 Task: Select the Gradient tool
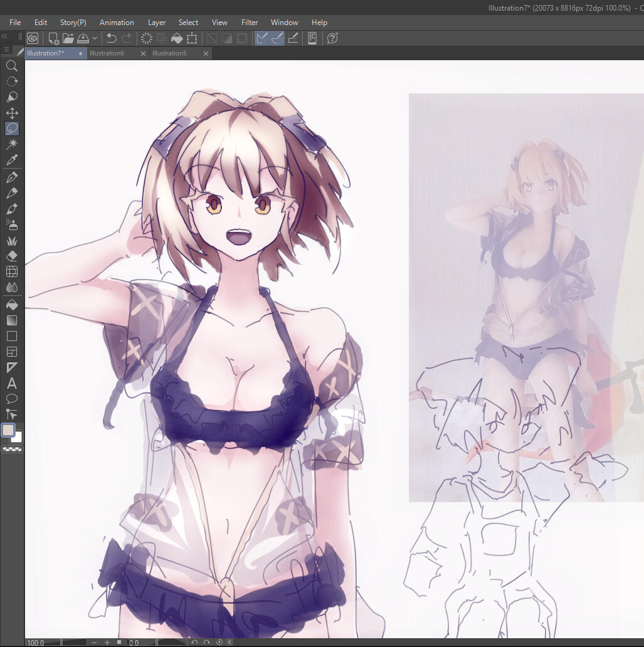[11, 320]
